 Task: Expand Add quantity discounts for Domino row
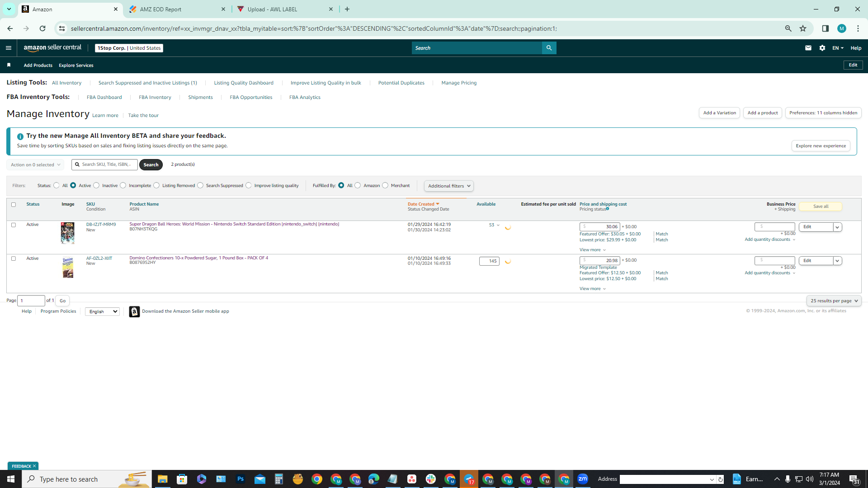[770, 273]
